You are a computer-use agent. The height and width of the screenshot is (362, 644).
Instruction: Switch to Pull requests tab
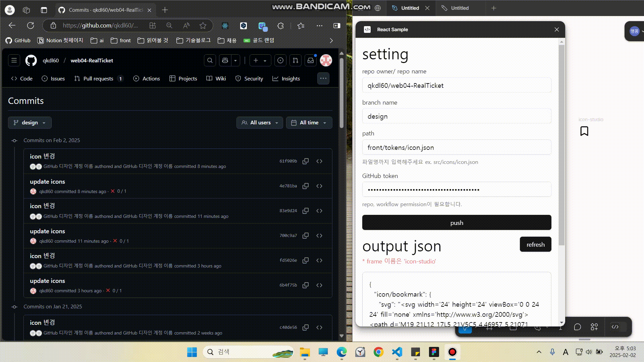coord(98,78)
